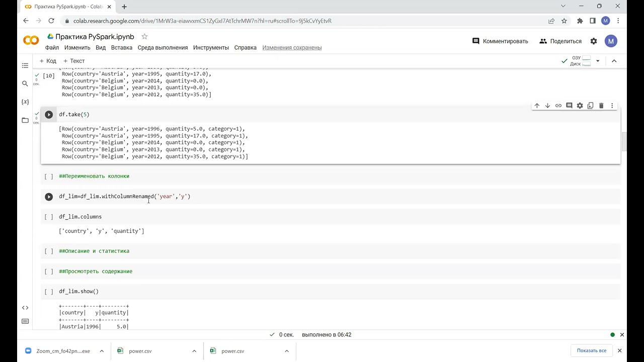Click the Комментировать button
The height and width of the screenshot is (362, 644).
click(x=500, y=41)
